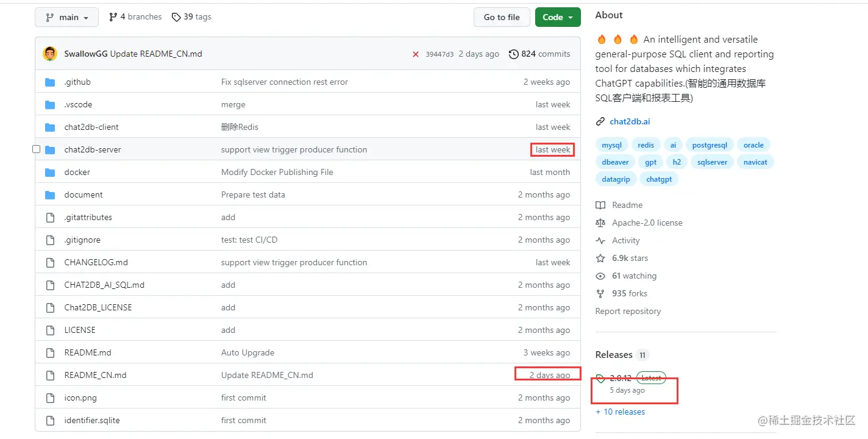Open commit 'Prepare test data'
The height and width of the screenshot is (439, 868).
point(253,195)
